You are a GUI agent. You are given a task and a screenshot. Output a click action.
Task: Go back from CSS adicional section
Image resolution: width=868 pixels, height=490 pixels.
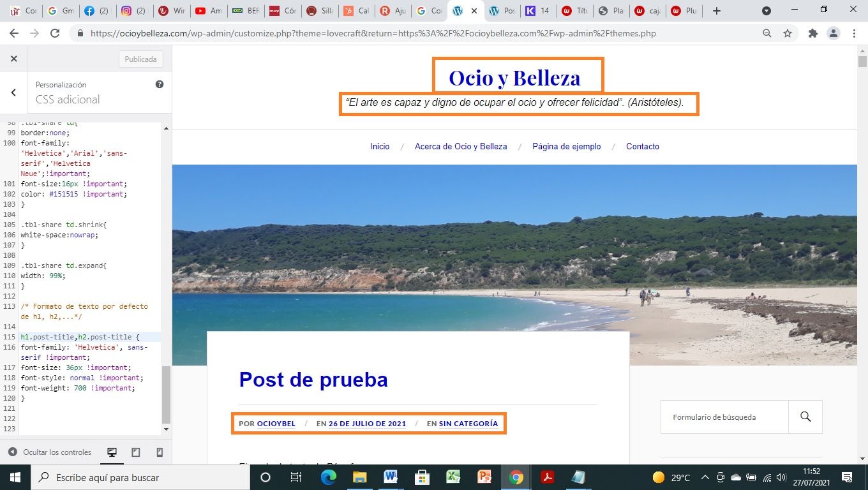(x=13, y=93)
